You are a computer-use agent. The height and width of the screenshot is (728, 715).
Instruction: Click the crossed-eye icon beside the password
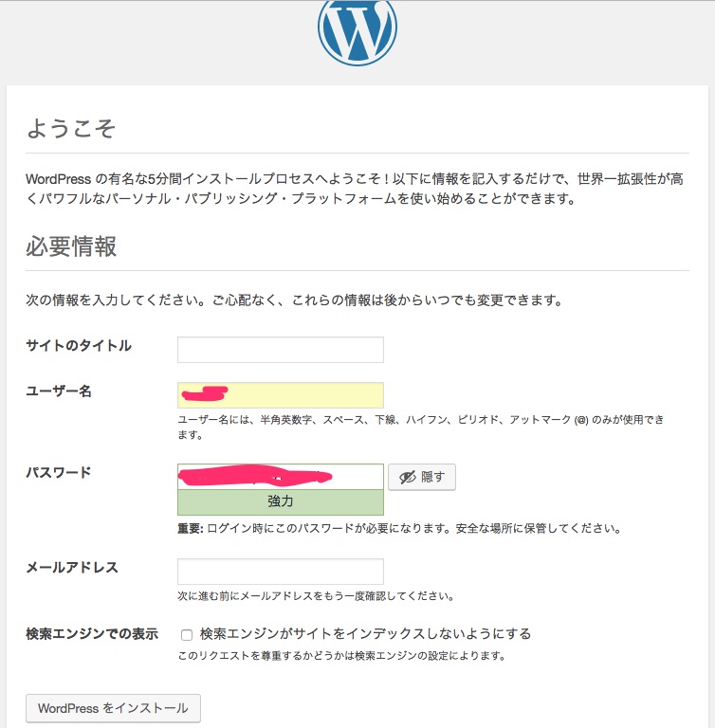[x=408, y=477]
